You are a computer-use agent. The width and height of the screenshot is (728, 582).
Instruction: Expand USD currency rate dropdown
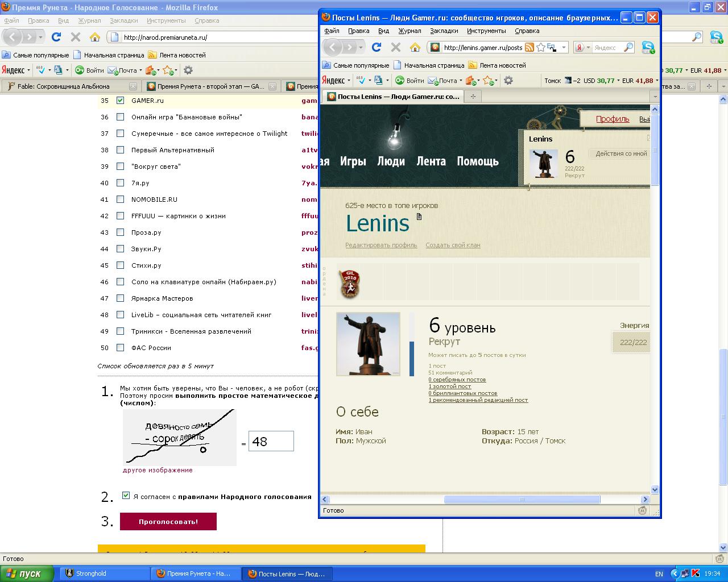pyautogui.click(x=619, y=81)
